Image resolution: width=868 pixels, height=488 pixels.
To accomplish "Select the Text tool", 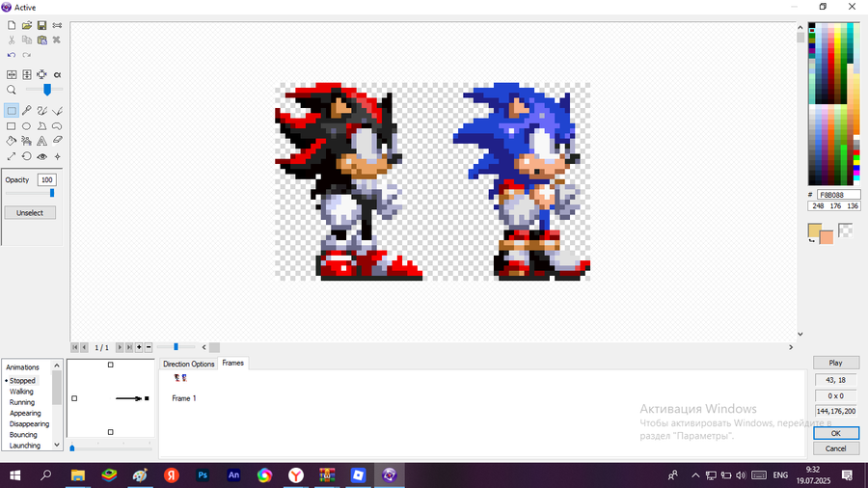I will (x=41, y=141).
